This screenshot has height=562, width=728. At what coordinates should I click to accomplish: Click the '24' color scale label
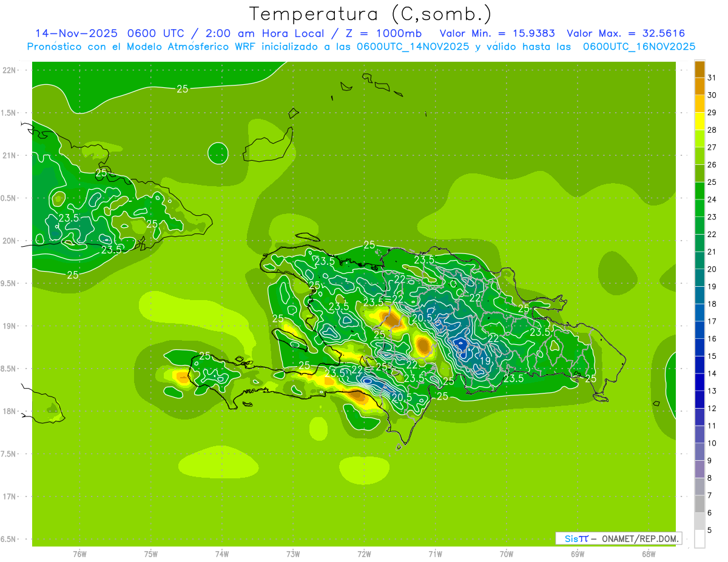coord(712,199)
